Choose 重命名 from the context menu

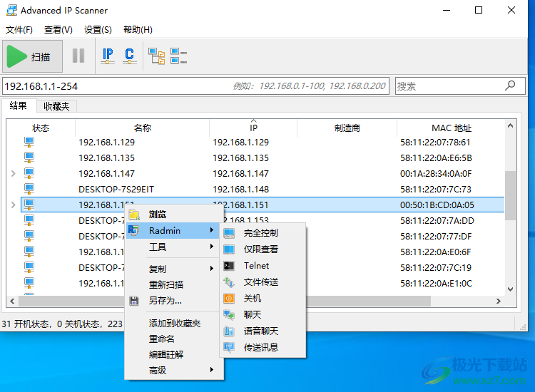pos(173,339)
